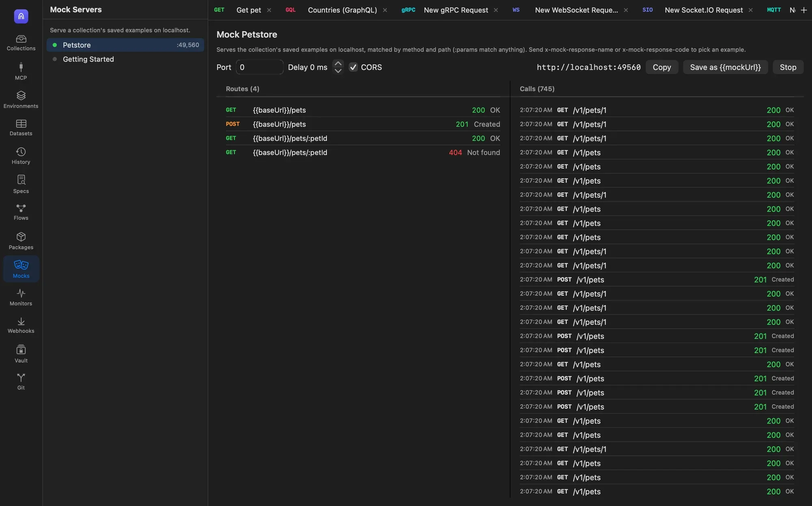812x506 pixels.
Task: Open the Vault sidebar panel
Action: click(x=21, y=354)
